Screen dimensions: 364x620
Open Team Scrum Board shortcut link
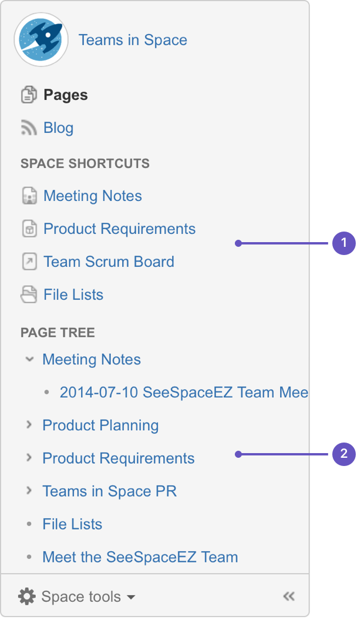109,262
